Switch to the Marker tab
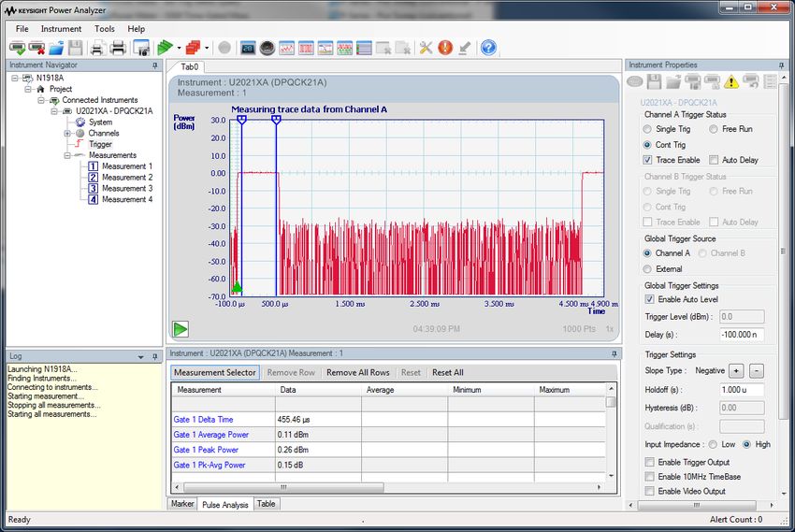This screenshot has height=532, width=795. 182,504
